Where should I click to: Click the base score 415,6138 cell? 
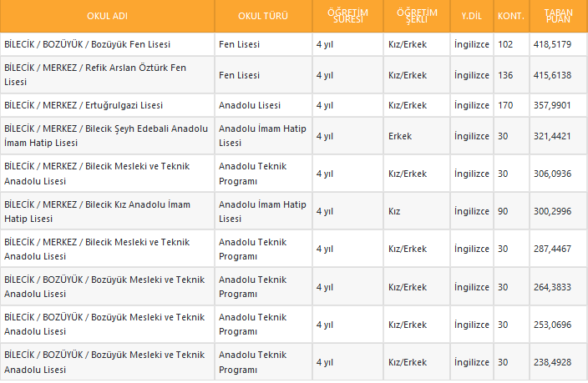click(x=552, y=75)
